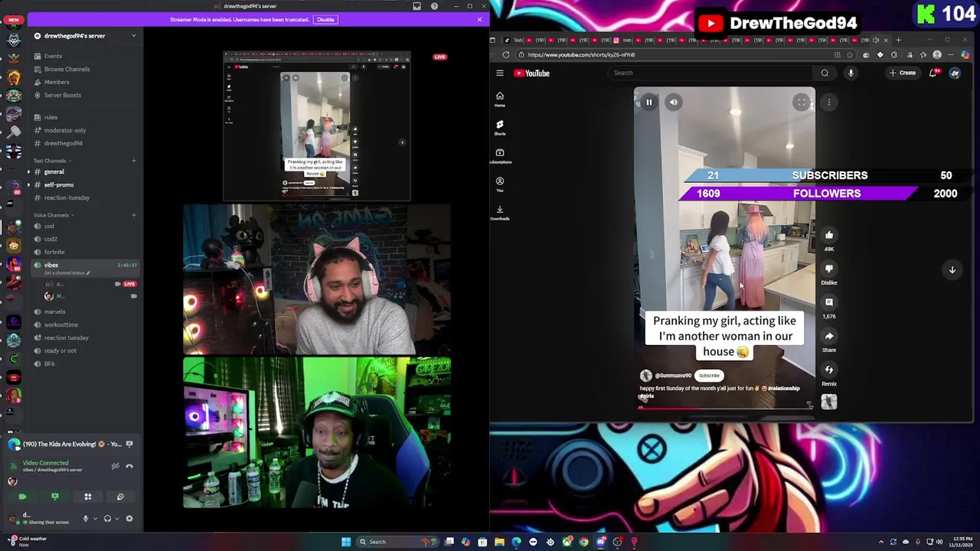The image size is (980, 551).
Task: Mute Discord microphone
Action: click(86, 518)
